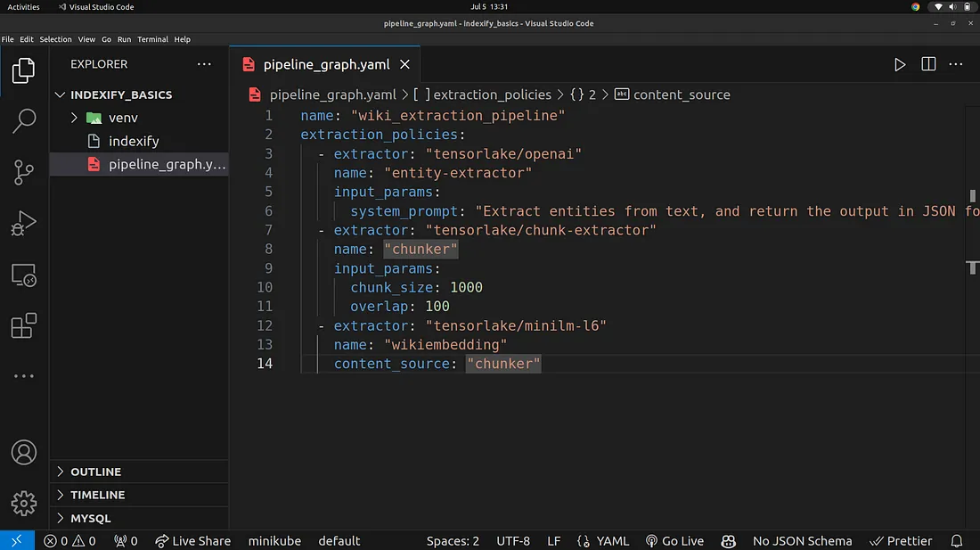Open the Selection menu
This screenshot has height=550, width=980.
[x=55, y=39]
